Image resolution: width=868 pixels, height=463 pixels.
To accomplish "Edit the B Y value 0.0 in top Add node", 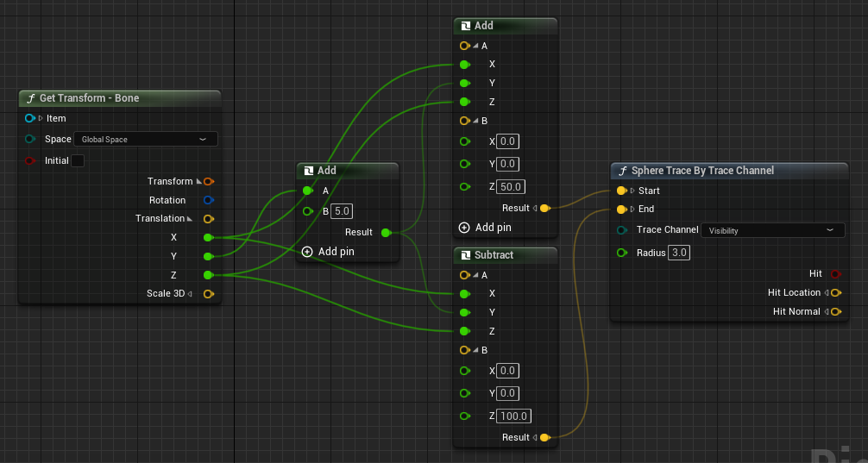I will [507, 165].
